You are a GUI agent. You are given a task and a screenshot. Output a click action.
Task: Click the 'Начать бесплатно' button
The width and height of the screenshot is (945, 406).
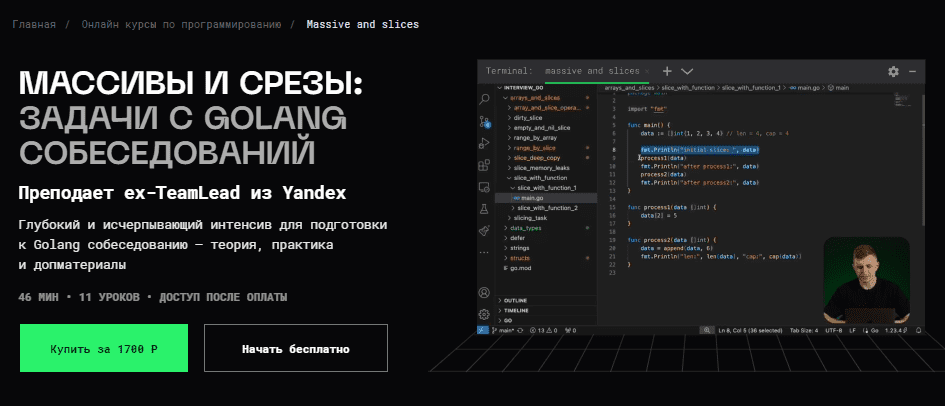coord(295,348)
